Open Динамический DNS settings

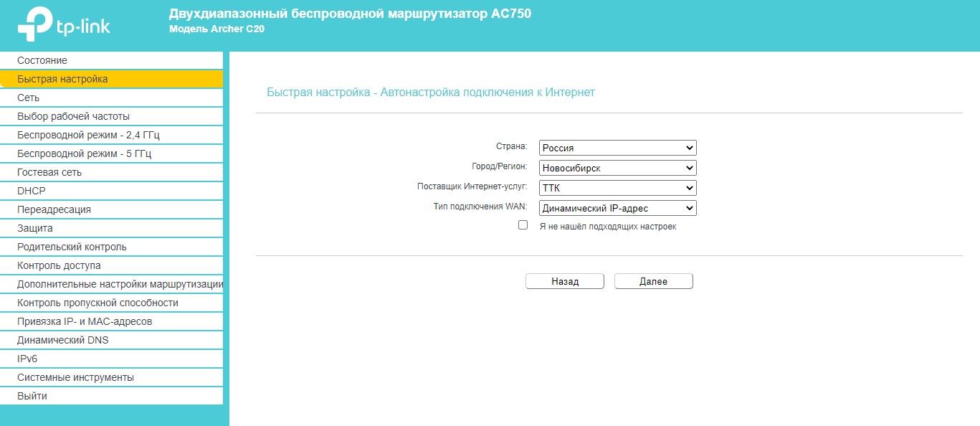111,340
